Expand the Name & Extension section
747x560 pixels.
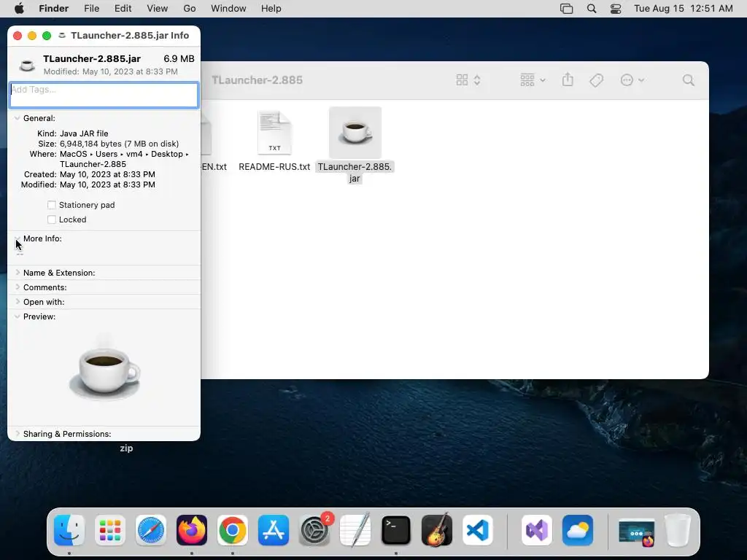(x=18, y=273)
